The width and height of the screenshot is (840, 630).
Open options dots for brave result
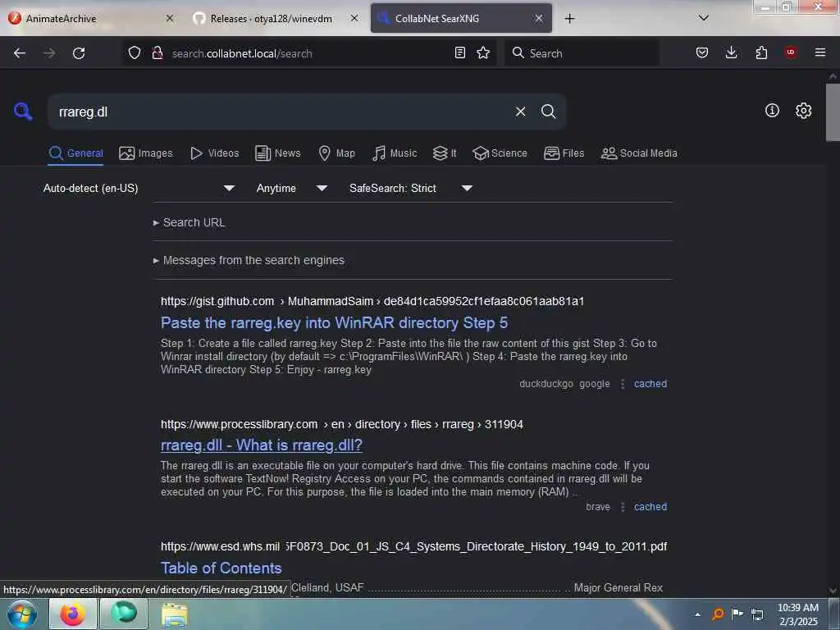coord(622,507)
